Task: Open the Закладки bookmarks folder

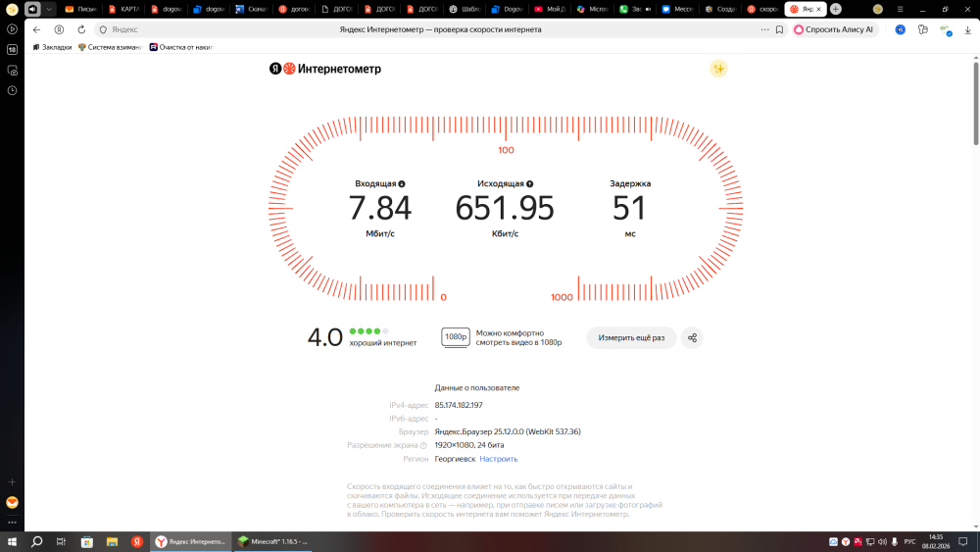Action: pyautogui.click(x=52, y=47)
